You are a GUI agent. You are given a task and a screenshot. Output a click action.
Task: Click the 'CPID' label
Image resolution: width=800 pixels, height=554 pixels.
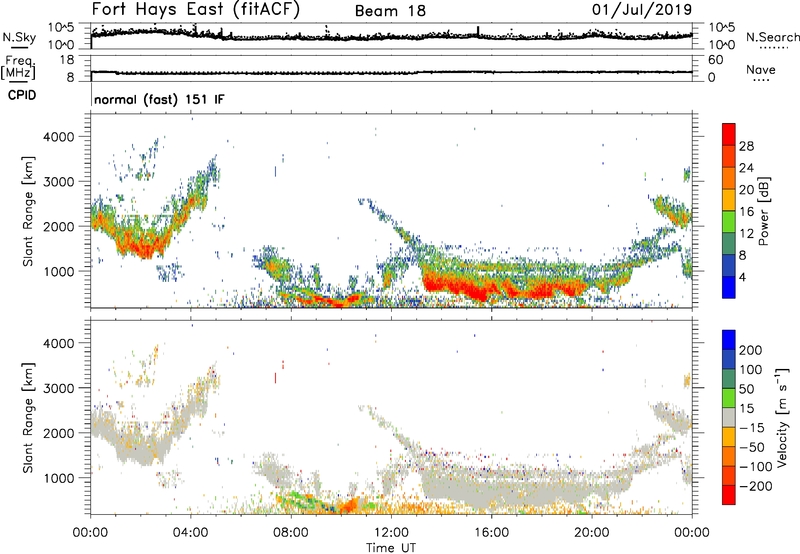[x=22, y=95]
